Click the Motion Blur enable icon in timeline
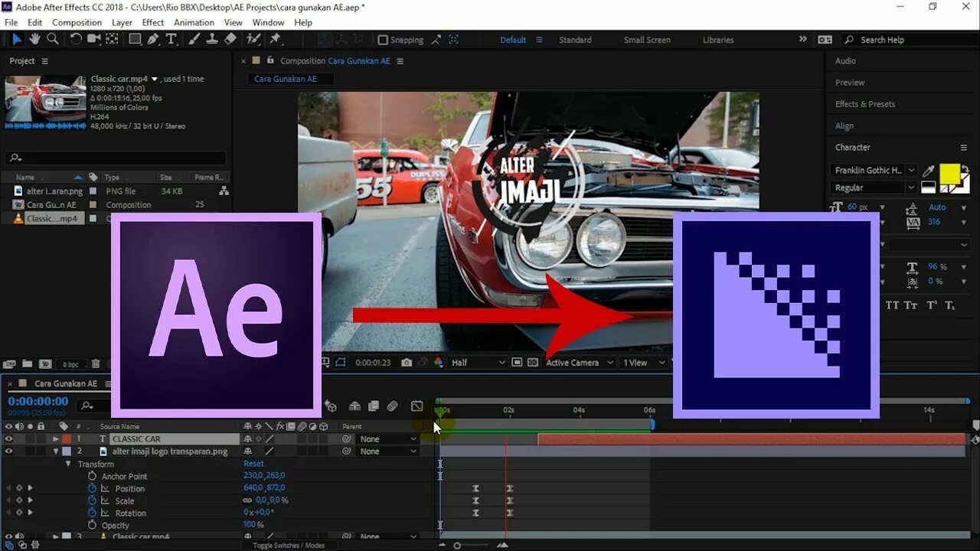 (x=392, y=406)
